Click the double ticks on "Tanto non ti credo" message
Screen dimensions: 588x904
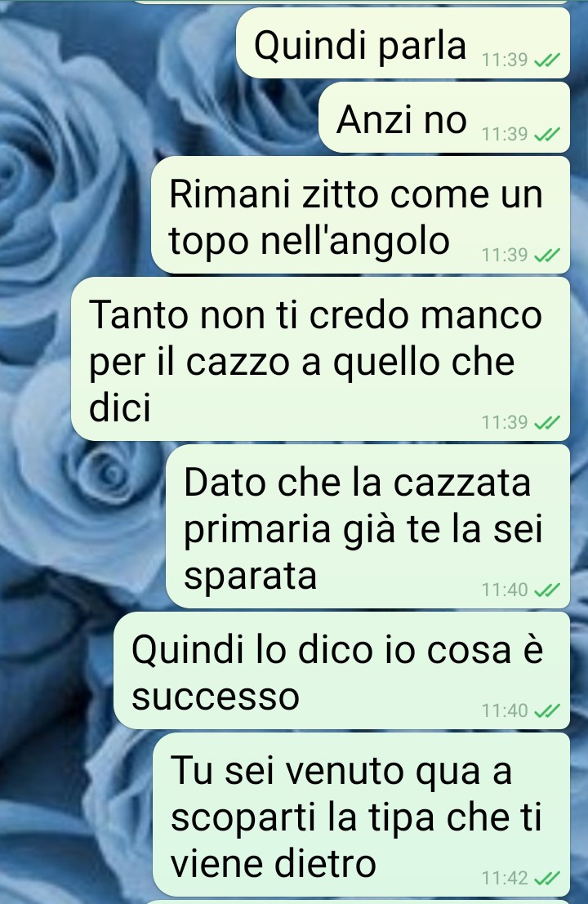coord(547,422)
